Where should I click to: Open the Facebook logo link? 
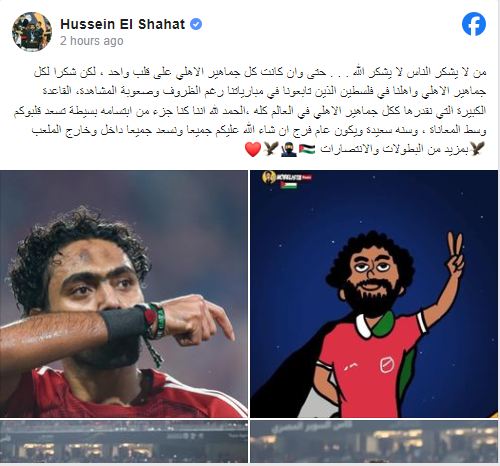click(474, 24)
